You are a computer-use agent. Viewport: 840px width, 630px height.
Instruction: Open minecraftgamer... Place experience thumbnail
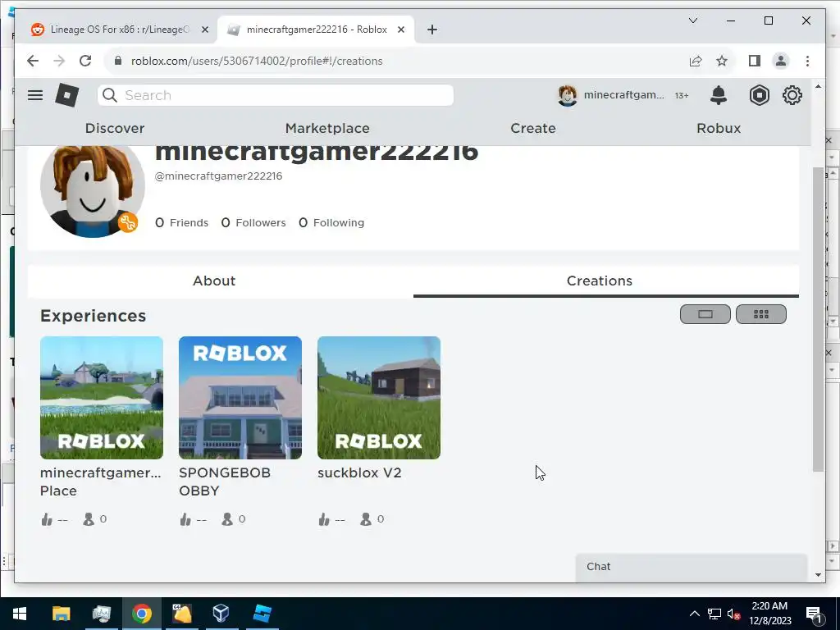click(102, 398)
